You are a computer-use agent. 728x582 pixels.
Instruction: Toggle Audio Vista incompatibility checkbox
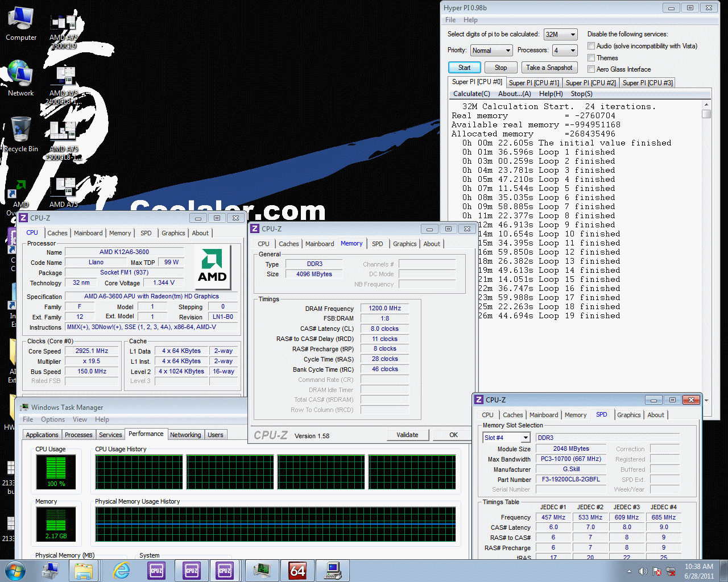point(591,46)
